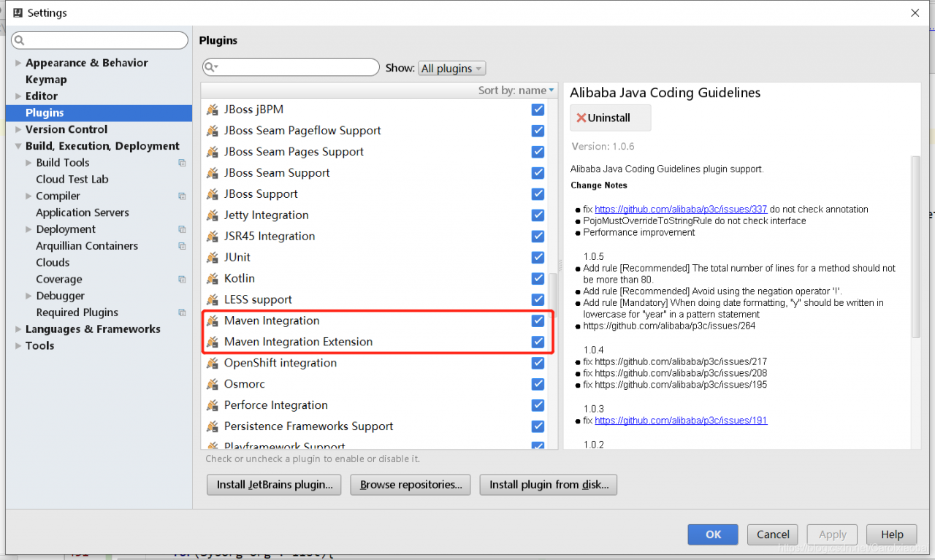935x560 pixels.
Task: Uncheck the Maven Integration checkbox
Action: (x=538, y=321)
